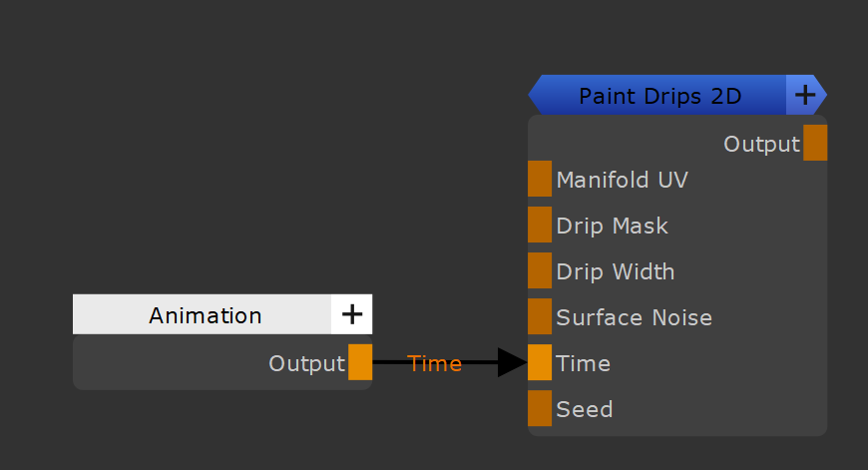868x470 pixels.
Task: Click the Seed parameter label
Action: (x=584, y=409)
